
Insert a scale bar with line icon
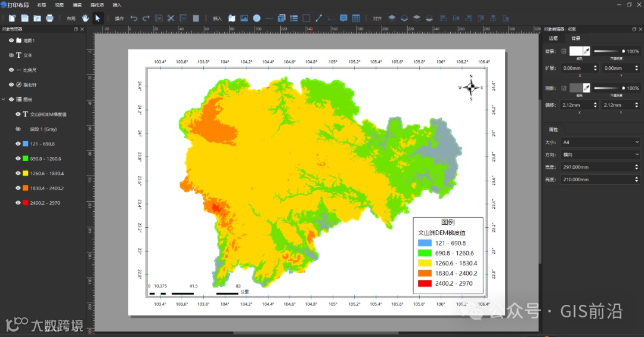pyautogui.click(x=269, y=18)
